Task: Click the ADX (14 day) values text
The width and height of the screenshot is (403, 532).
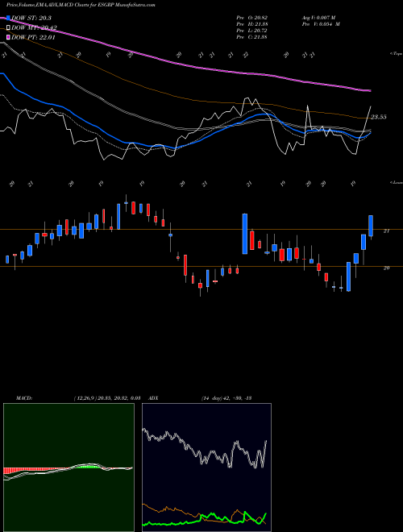Action: (226, 398)
